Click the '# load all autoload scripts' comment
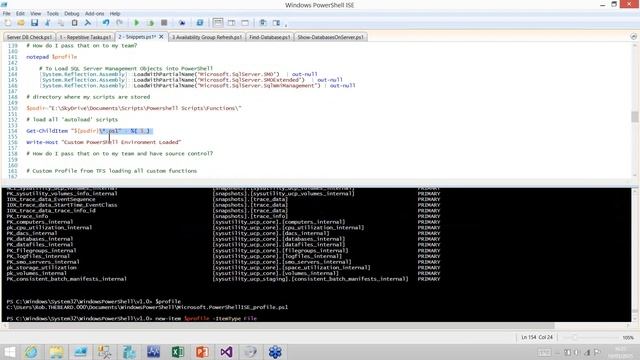This screenshot has width=640, height=360. (72, 120)
